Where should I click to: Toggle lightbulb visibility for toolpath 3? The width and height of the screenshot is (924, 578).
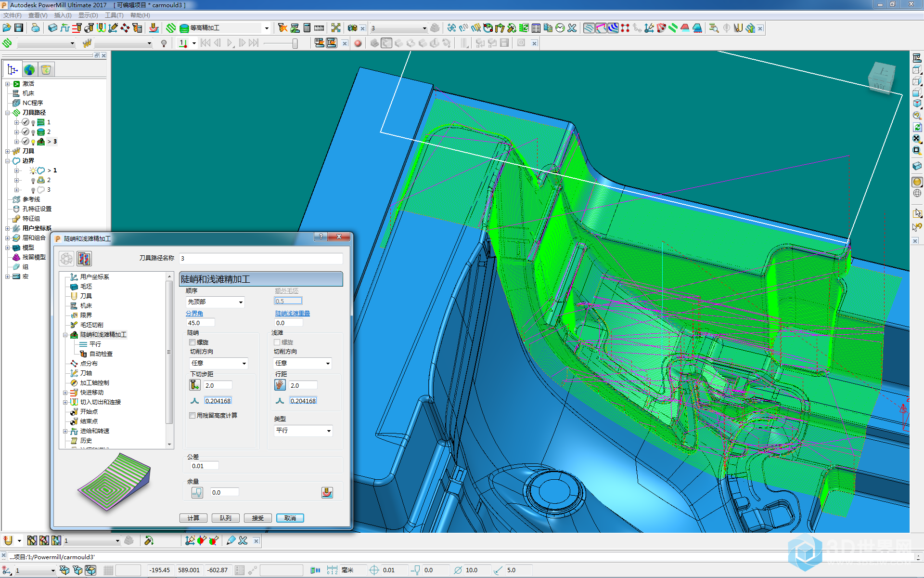pos(33,142)
